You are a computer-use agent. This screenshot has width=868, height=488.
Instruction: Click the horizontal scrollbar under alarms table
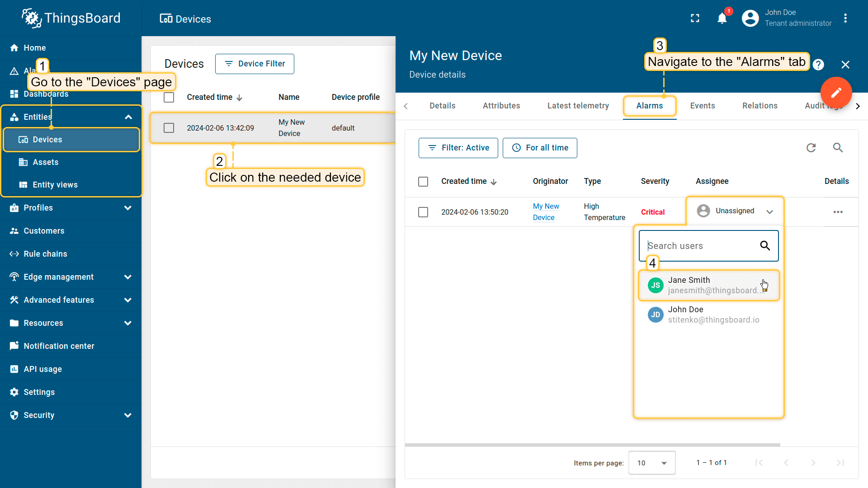(592, 445)
